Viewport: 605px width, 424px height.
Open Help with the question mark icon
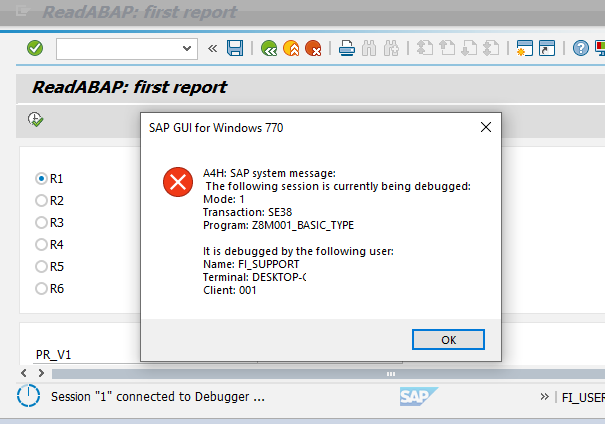pos(580,49)
